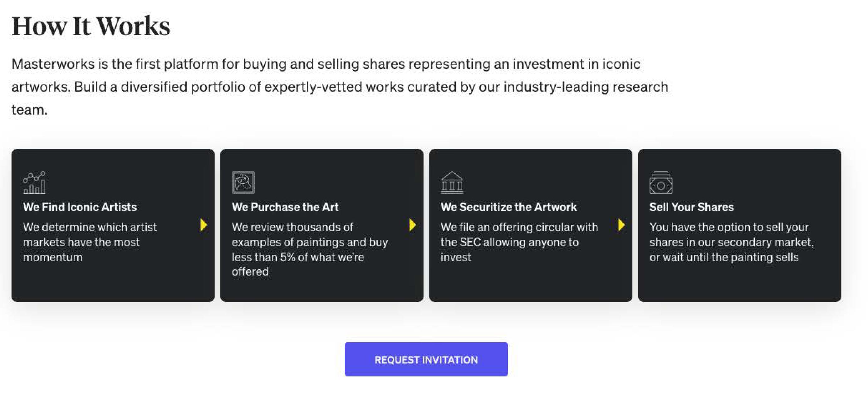Click the SEC offering circular description
The width and height of the screenshot is (868, 398).
(519, 242)
